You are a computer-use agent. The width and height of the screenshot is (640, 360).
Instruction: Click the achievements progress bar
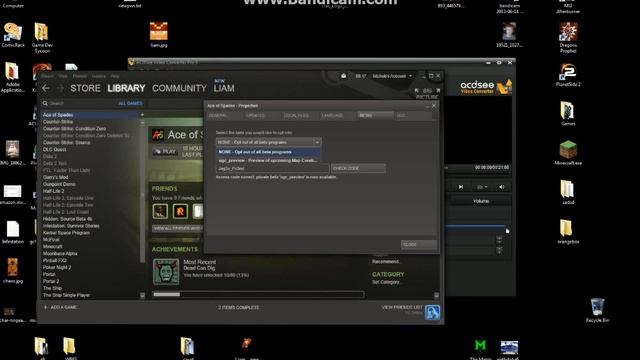pos(258,294)
